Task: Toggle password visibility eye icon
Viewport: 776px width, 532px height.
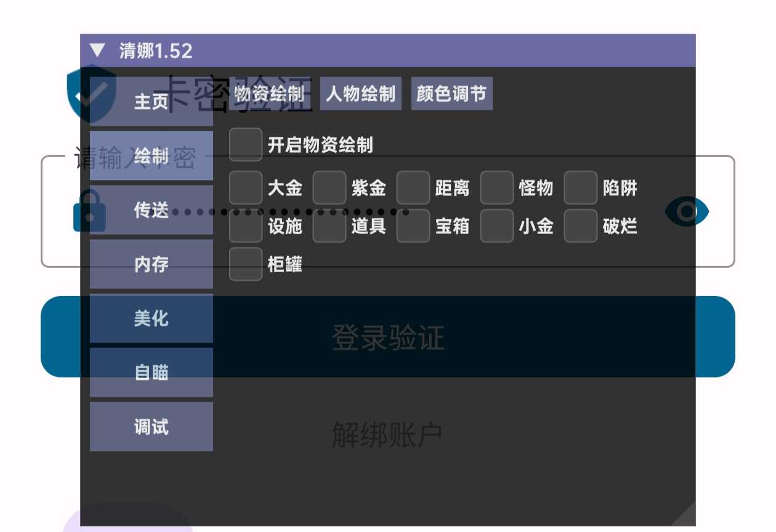Action: (x=687, y=212)
